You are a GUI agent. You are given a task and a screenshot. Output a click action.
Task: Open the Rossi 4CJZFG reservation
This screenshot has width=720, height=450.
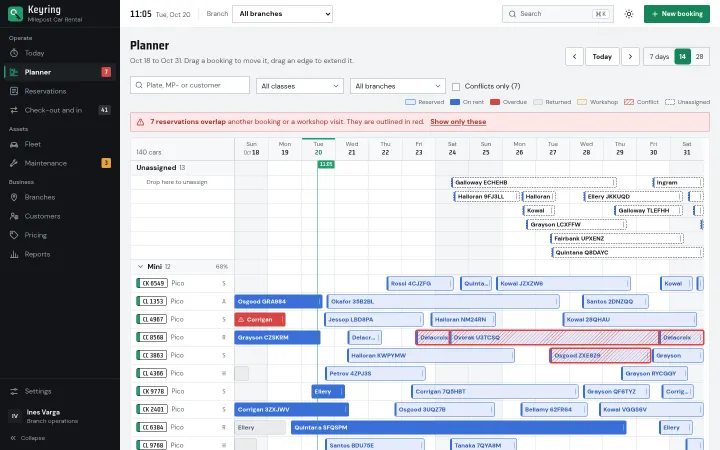coord(420,283)
